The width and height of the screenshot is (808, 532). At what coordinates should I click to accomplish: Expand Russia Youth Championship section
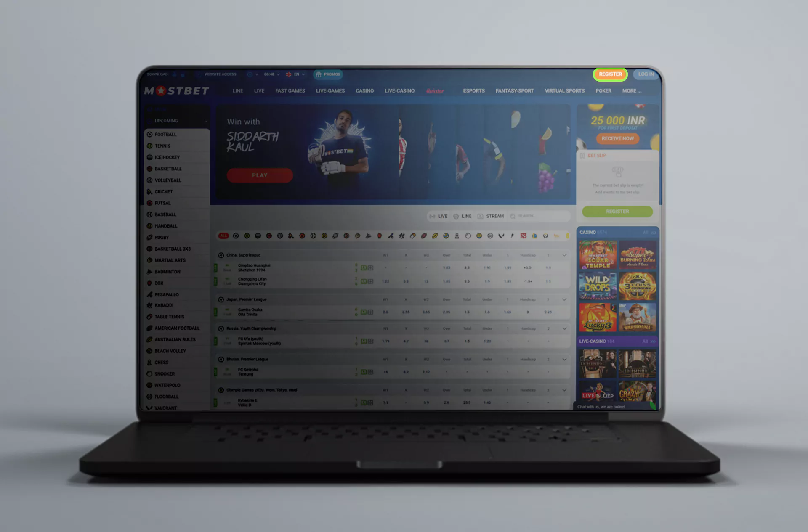tap(564, 328)
